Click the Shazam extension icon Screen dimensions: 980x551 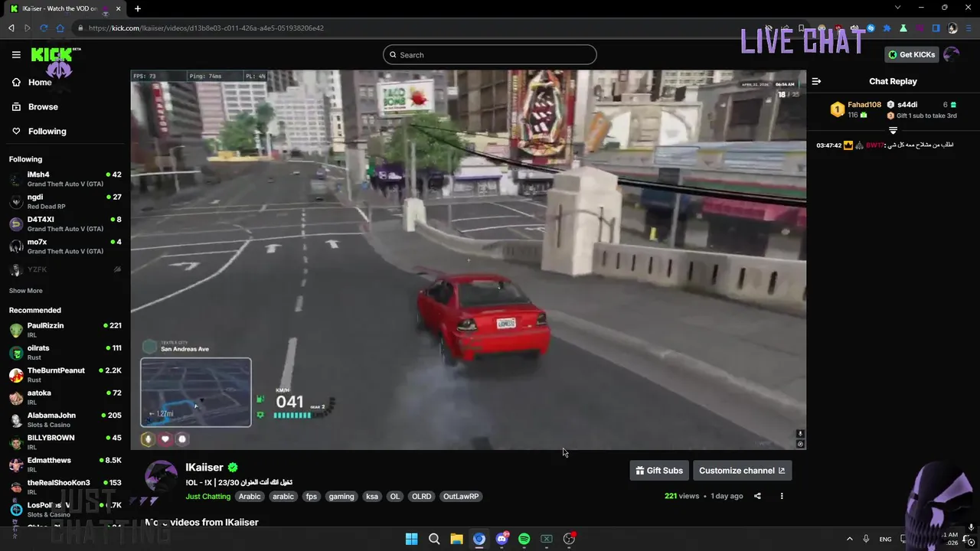[x=871, y=28]
